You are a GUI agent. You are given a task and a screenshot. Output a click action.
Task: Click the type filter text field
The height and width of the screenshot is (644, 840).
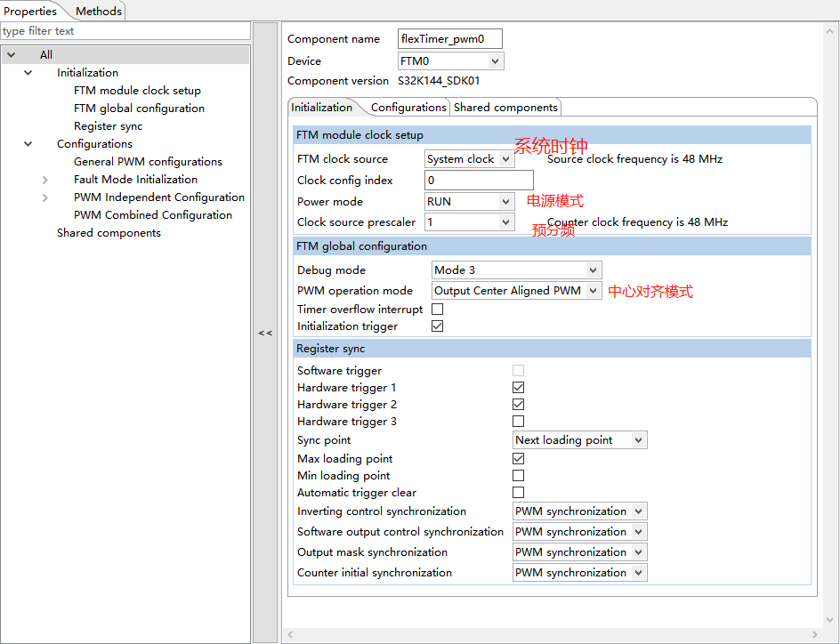click(125, 31)
